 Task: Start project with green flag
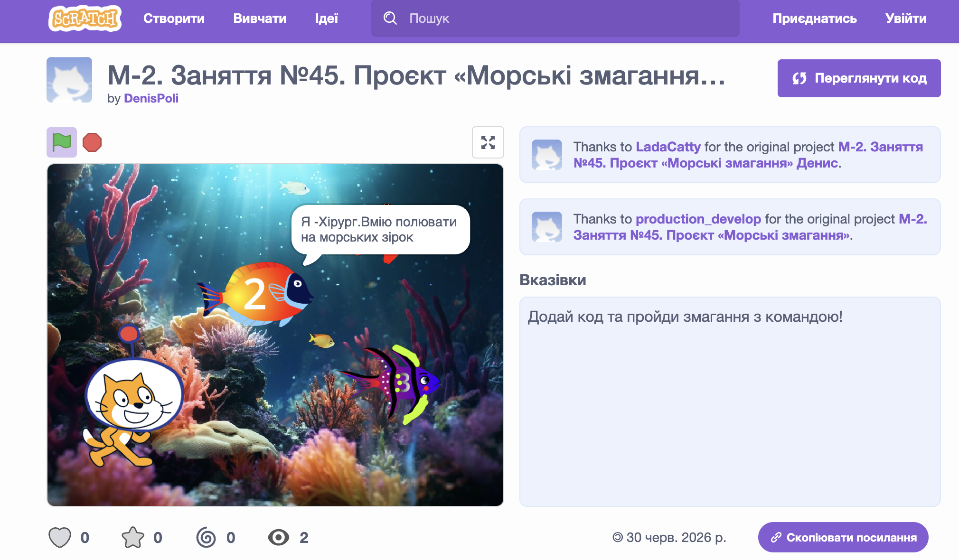(x=62, y=142)
